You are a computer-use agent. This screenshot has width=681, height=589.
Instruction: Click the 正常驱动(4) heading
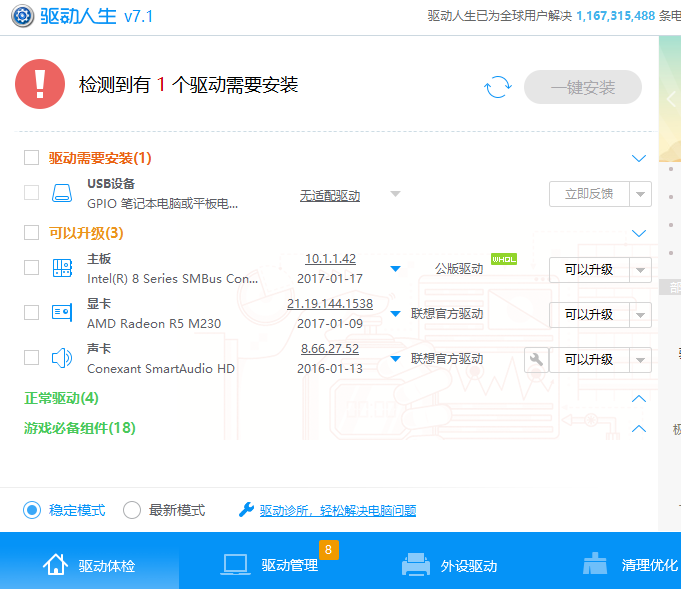pos(61,398)
